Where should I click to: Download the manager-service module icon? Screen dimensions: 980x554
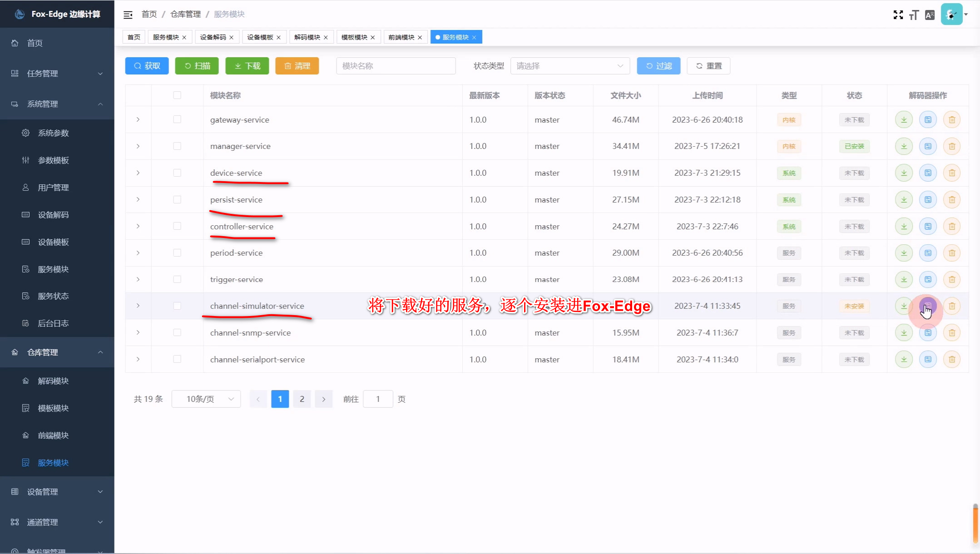point(904,146)
